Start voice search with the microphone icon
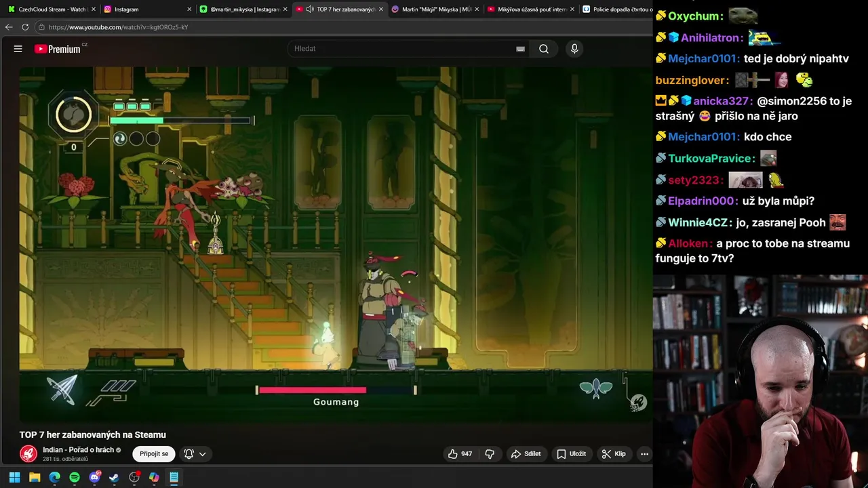Viewport: 868px width, 488px height. [x=574, y=49]
